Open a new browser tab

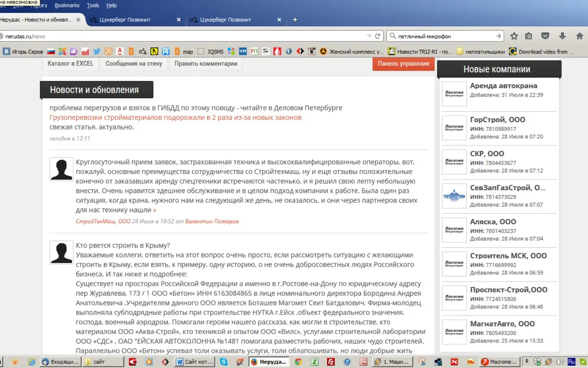coord(295,20)
